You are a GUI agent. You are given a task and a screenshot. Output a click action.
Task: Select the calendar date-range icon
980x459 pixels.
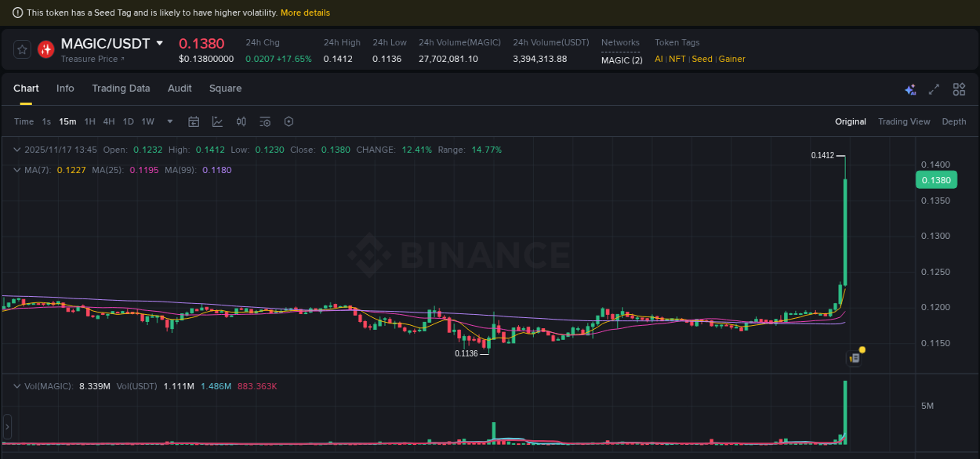pos(194,121)
